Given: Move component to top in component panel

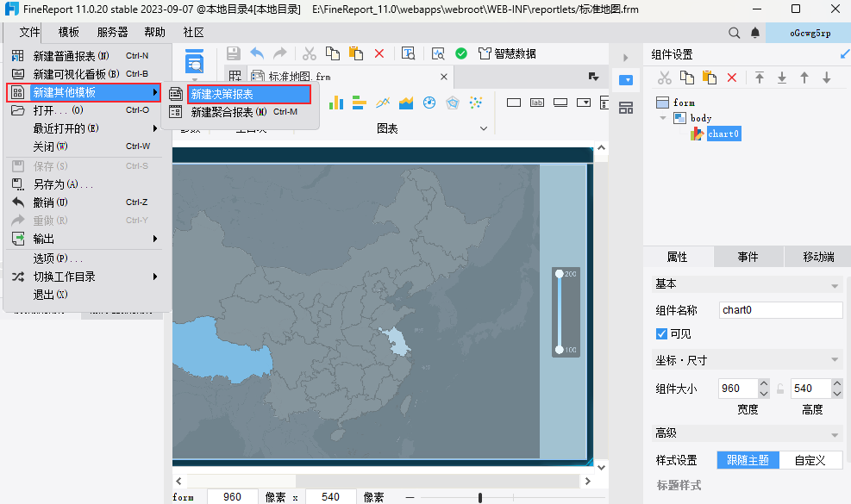Looking at the screenshot, I should [x=760, y=78].
